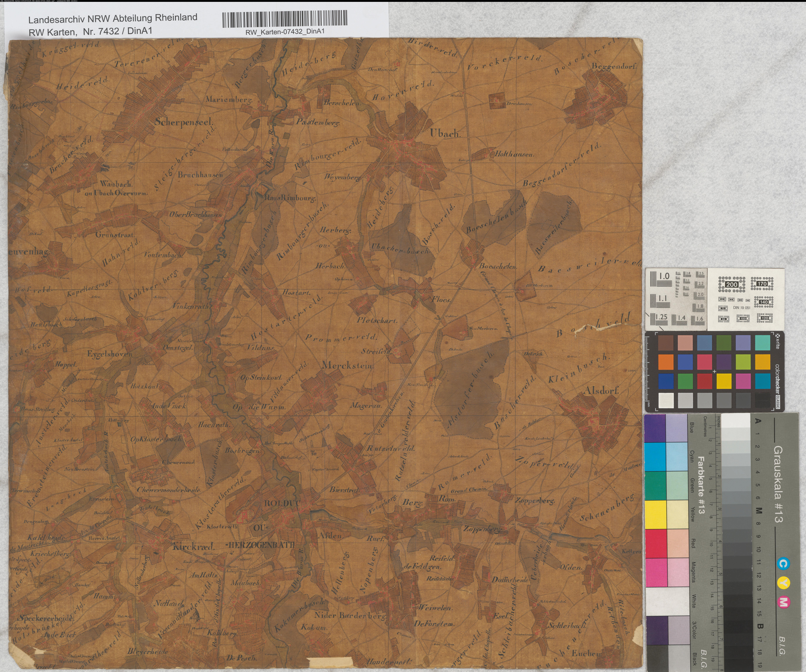Click the 'Merckstein' town label

pos(348,365)
